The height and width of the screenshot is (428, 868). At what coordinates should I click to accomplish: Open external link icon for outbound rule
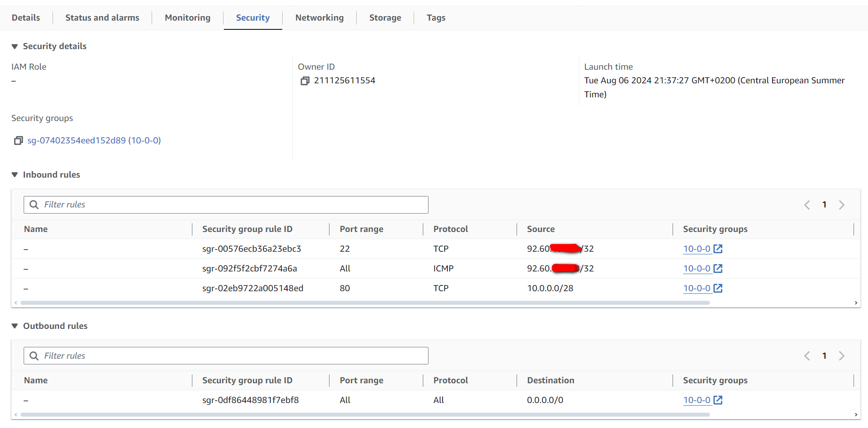click(718, 400)
